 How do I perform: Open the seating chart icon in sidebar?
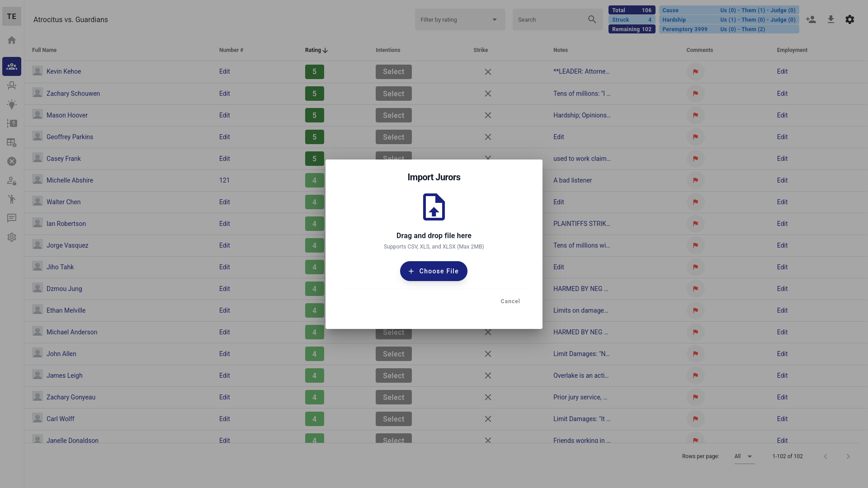coord(12,85)
